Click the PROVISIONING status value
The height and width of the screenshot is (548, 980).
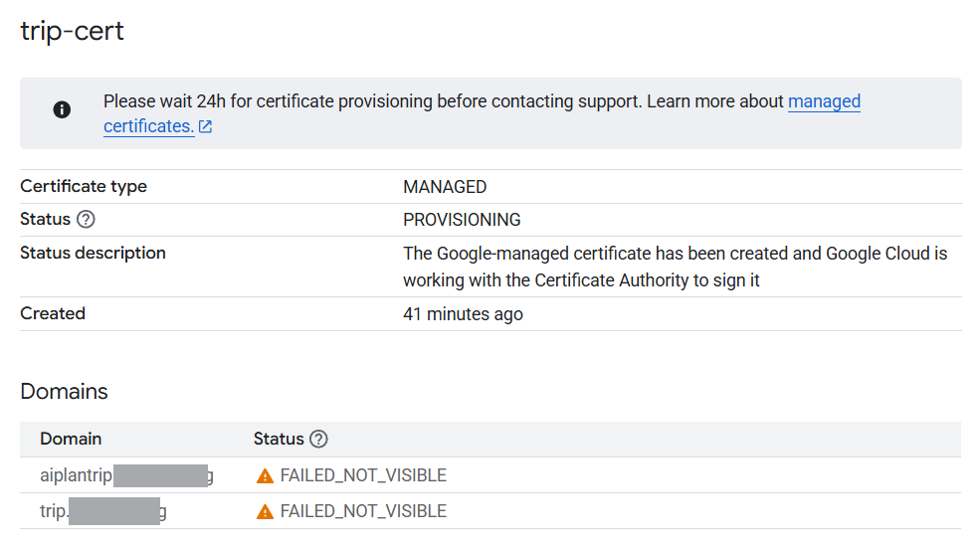coord(462,220)
